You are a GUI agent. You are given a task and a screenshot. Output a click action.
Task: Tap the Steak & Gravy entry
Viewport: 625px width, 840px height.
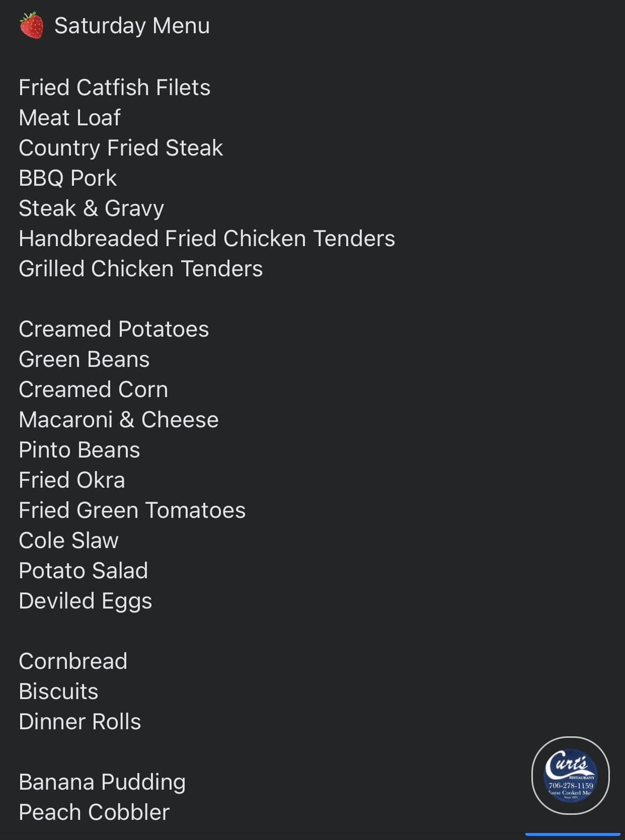coord(92,208)
